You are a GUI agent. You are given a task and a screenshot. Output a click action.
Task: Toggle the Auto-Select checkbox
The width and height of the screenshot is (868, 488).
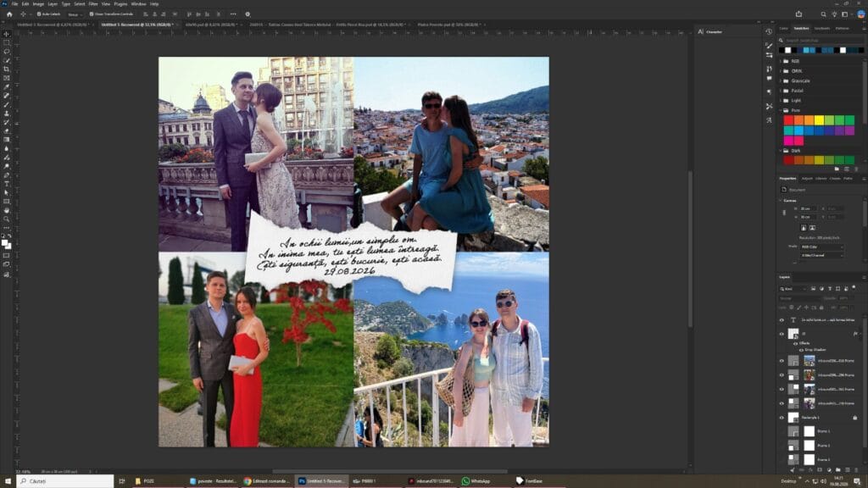(x=39, y=14)
